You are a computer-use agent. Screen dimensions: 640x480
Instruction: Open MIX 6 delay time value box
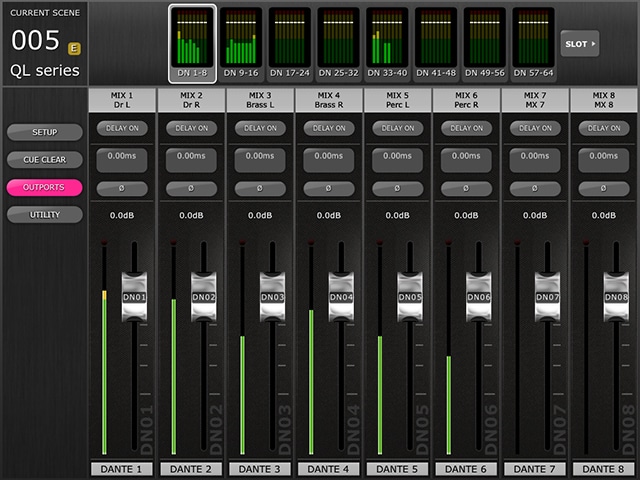pos(467,159)
